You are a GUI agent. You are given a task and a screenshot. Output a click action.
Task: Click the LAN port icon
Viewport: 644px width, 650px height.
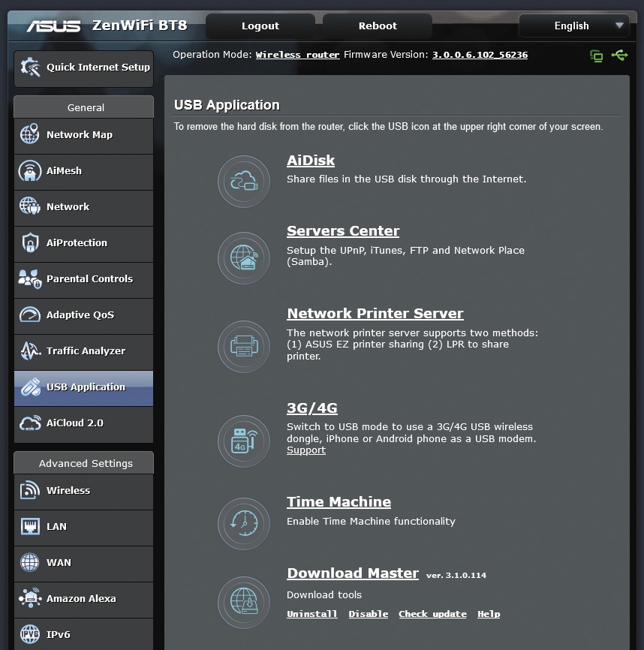[30, 526]
